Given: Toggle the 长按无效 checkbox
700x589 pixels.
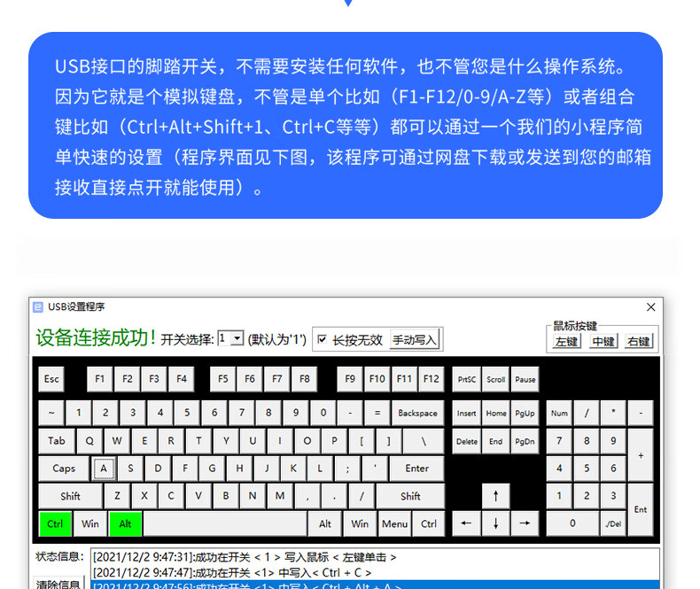Looking at the screenshot, I should pyautogui.click(x=323, y=339).
